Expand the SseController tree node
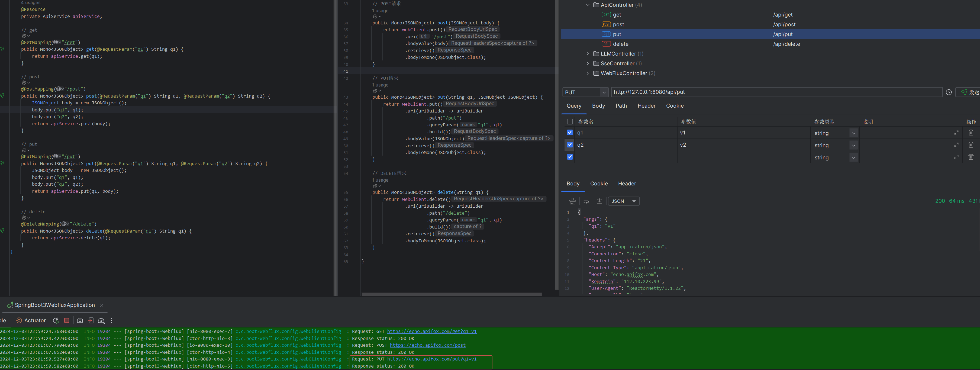The image size is (980, 370). [588, 64]
